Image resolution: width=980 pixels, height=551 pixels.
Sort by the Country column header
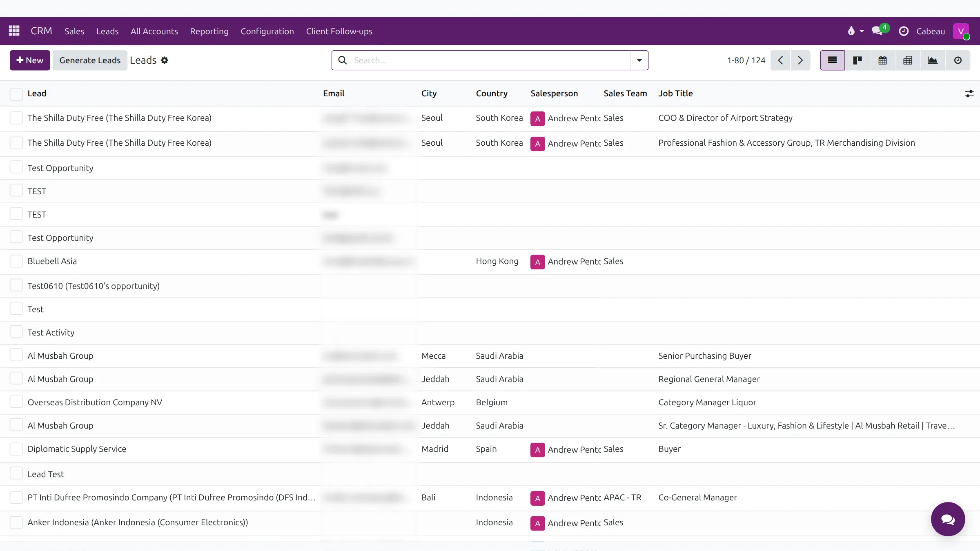[x=492, y=93]
